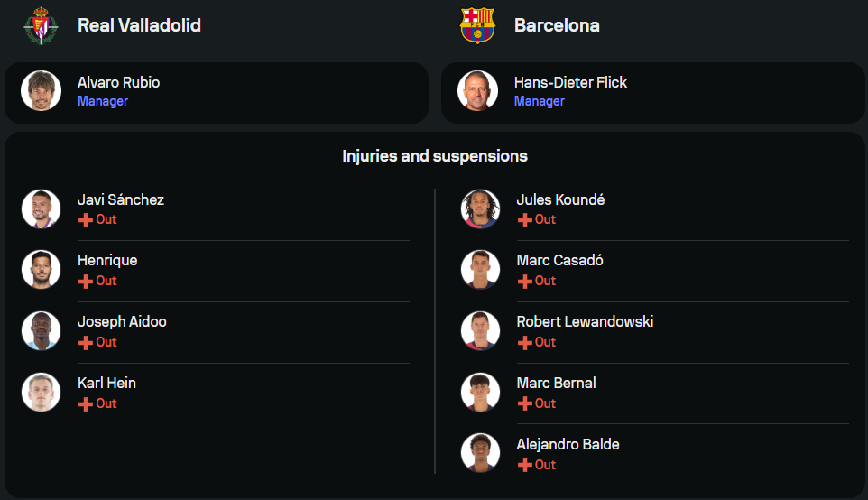The width and height of the screenshot is (868, 500).
Task: Click the injury cross under Marc Bernal
Action: [x=524, y=403]
